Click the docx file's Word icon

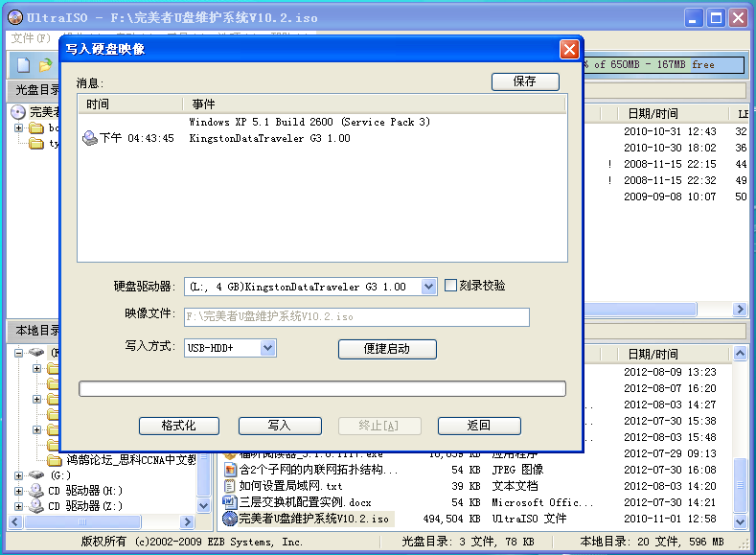click(230, 502)
